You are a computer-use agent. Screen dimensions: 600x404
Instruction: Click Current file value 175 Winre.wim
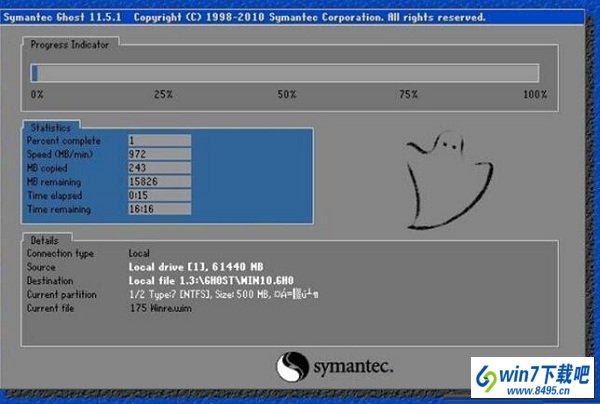161,308
